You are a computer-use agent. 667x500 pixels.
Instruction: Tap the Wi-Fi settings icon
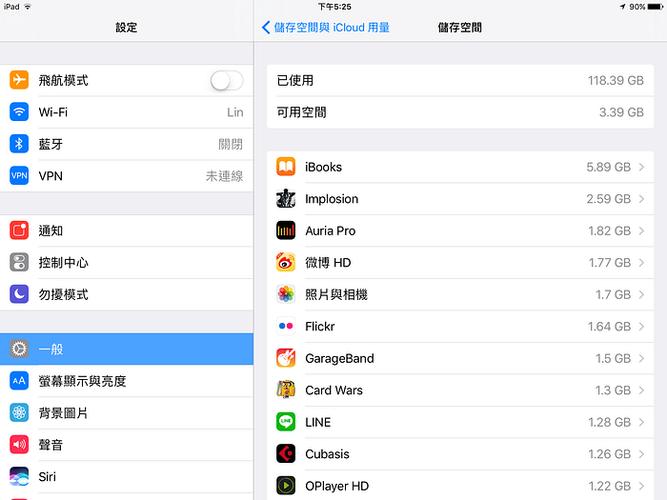pyautogui.click(x=19, y=112)
